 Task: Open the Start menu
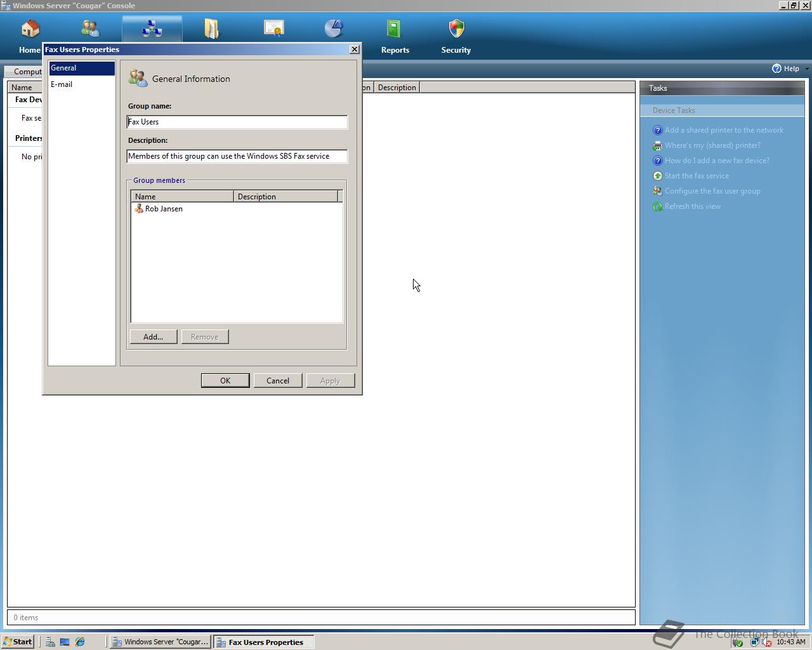(17, 642)
